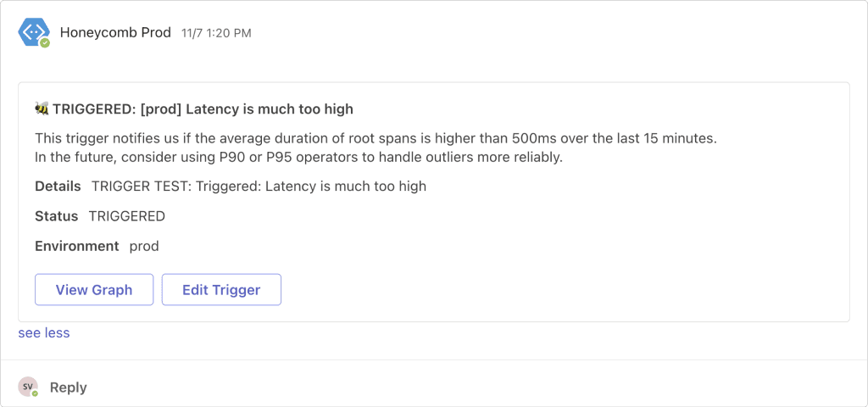Image resolution: width=868 pixels, height=407 pixels.
Task: Click the Details field label
Action: pyautogui.click(x=58, y=186)
